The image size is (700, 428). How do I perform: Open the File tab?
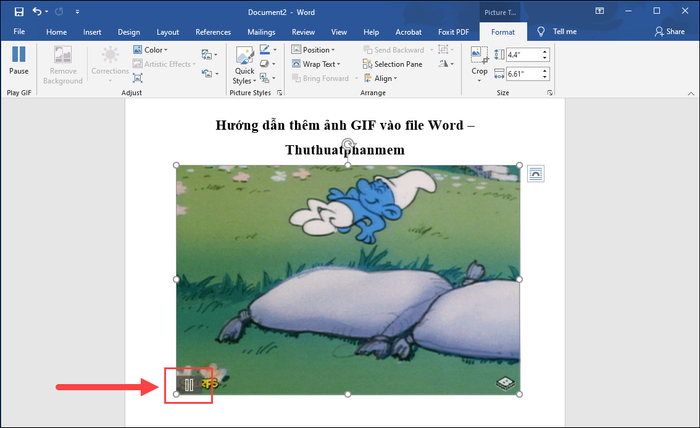point(19,32)
